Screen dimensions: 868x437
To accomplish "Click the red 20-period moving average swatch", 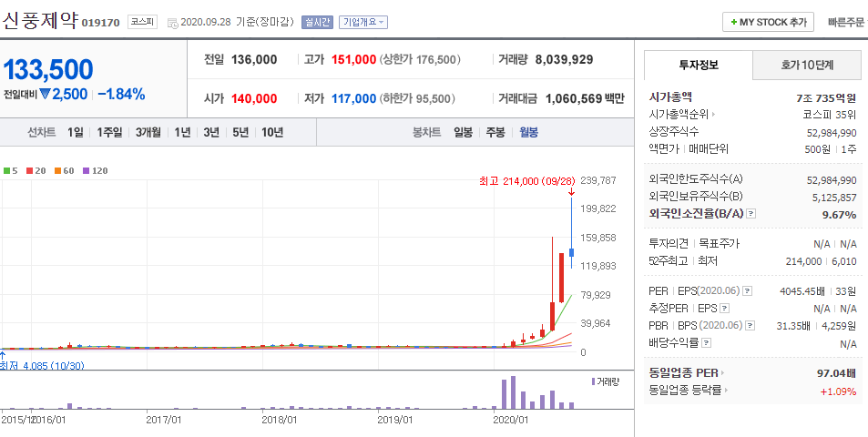I will [x=30, y=171].
